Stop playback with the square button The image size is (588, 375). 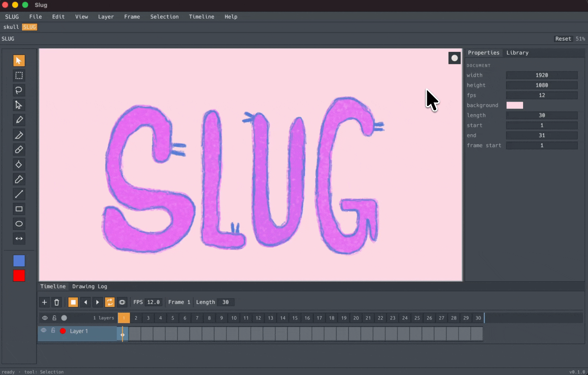[73, 302]
